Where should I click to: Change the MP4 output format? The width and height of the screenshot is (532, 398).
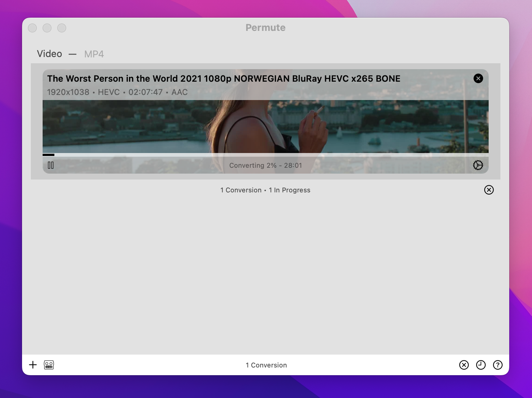click(94, 54)
